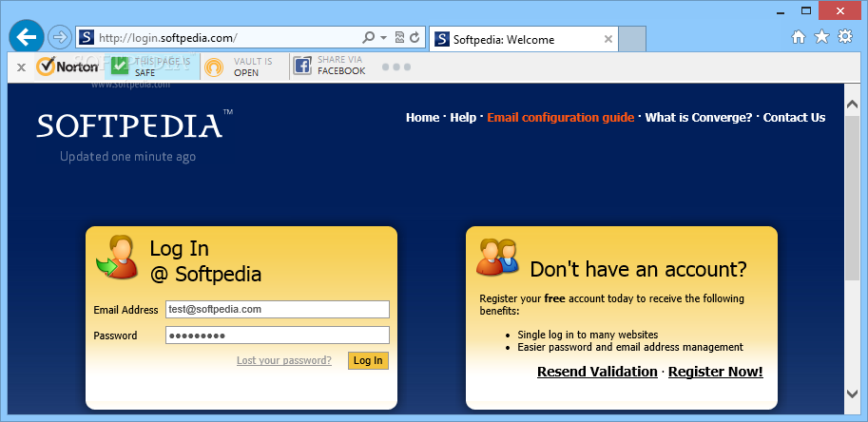Click the Softpedia favicon in address bar
This screenshot has width=868, height=422.
tap(87, 38)
